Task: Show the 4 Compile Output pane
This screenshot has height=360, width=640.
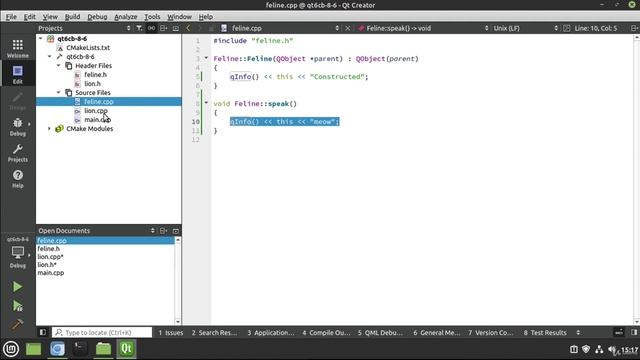Action: pyautogui.click(x=326, y=333)
